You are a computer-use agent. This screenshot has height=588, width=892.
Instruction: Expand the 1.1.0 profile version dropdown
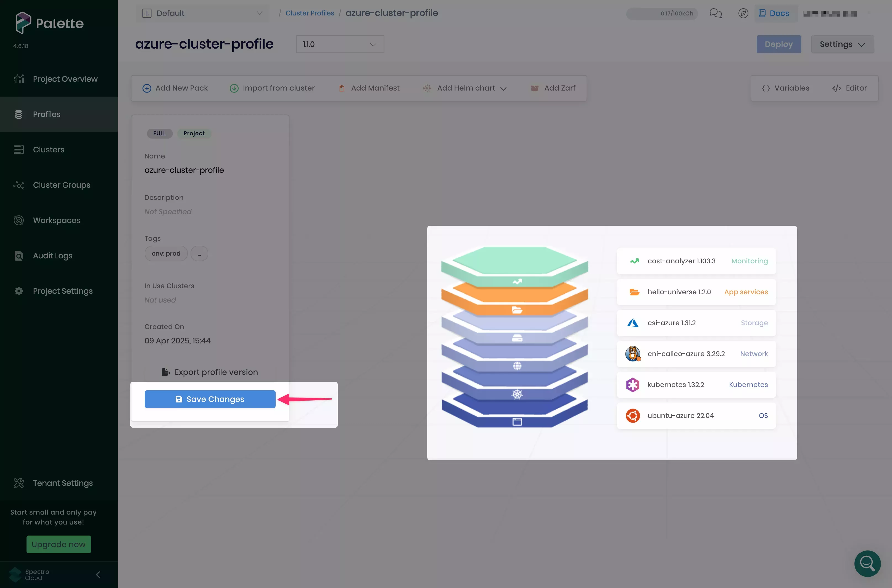[339, 44]
